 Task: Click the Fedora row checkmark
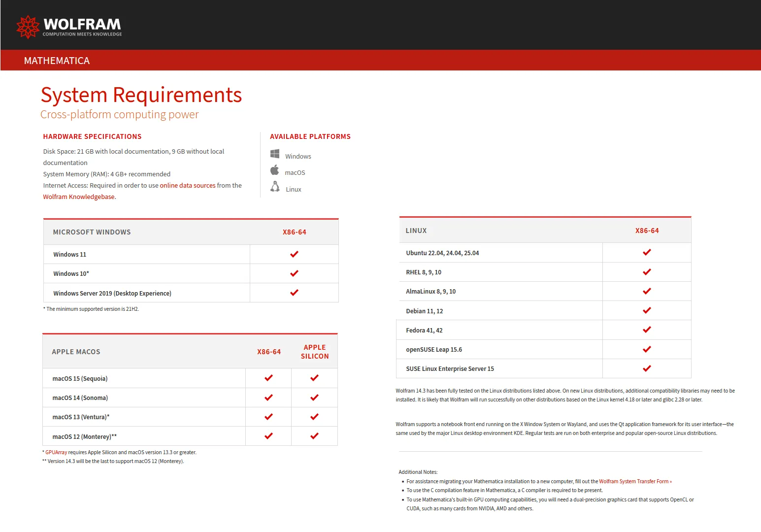(x=647, y=330)
